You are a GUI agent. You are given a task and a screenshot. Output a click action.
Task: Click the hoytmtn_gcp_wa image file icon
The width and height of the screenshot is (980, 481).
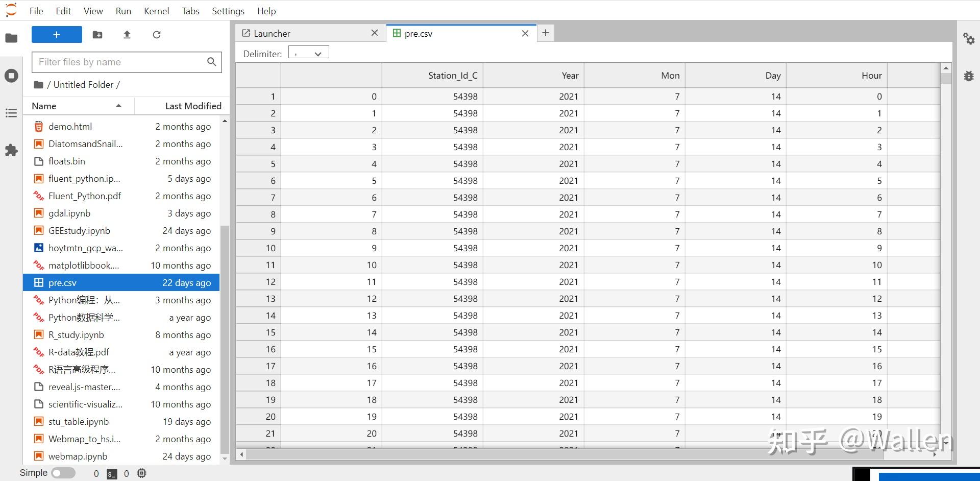pyautogui.click(x=38, y=248)
